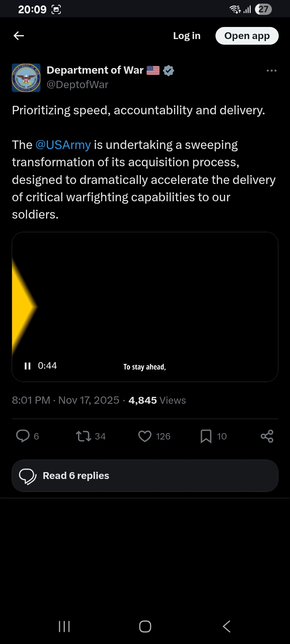Open the Department of War profile picture

click(x=26, y=78)
